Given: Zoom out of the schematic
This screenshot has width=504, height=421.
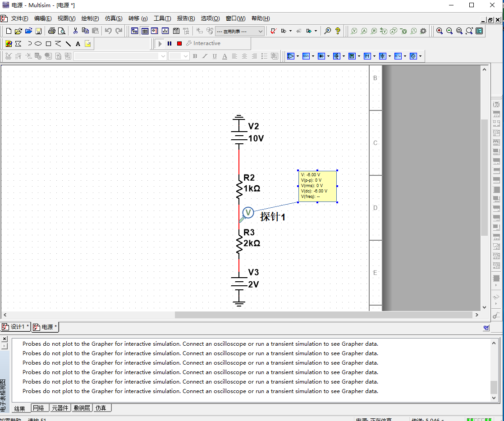Looking at the screenshot, I should click(x=449, y=31).
